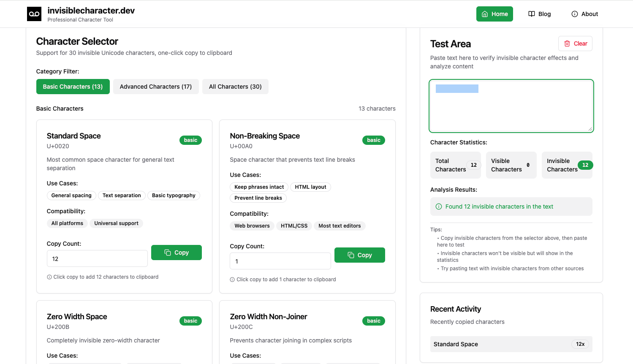Click 'Web browsers' compatibility tag
The image size is (633, 364).
point(252,226)
